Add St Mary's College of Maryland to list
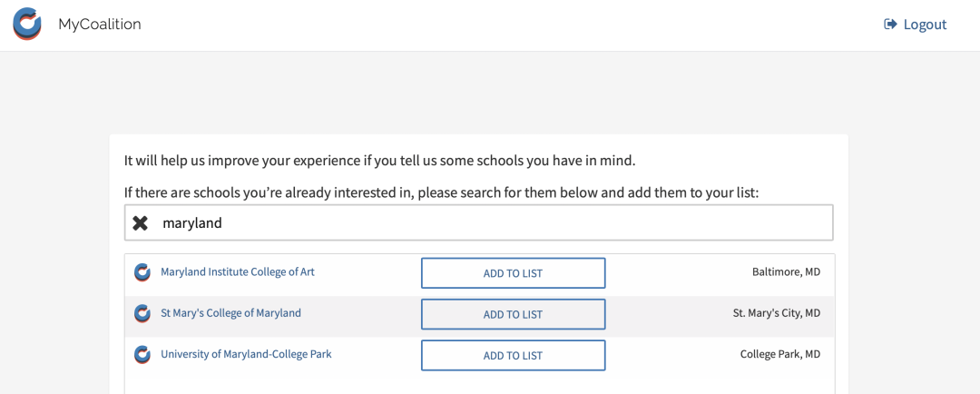980x394 pixels. click(513, 315)
